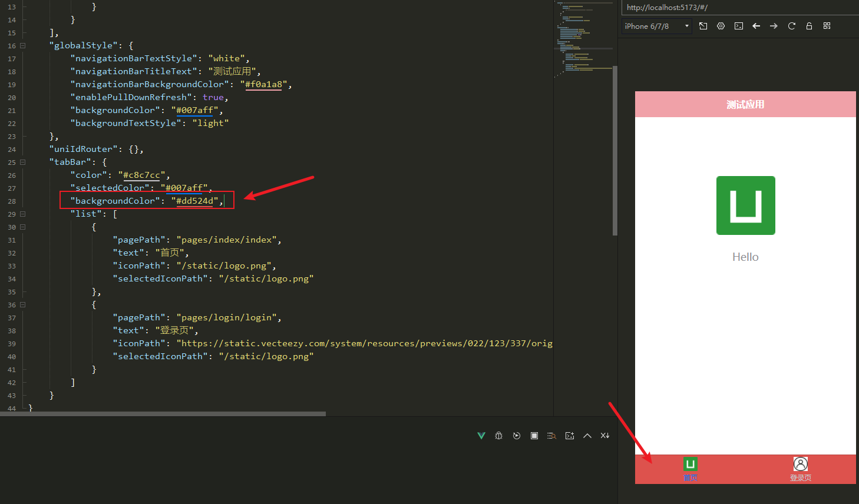The width and height of the screenshot is (859, 504).
Task: Click the green logo image in preview
Action: point(746,205)
